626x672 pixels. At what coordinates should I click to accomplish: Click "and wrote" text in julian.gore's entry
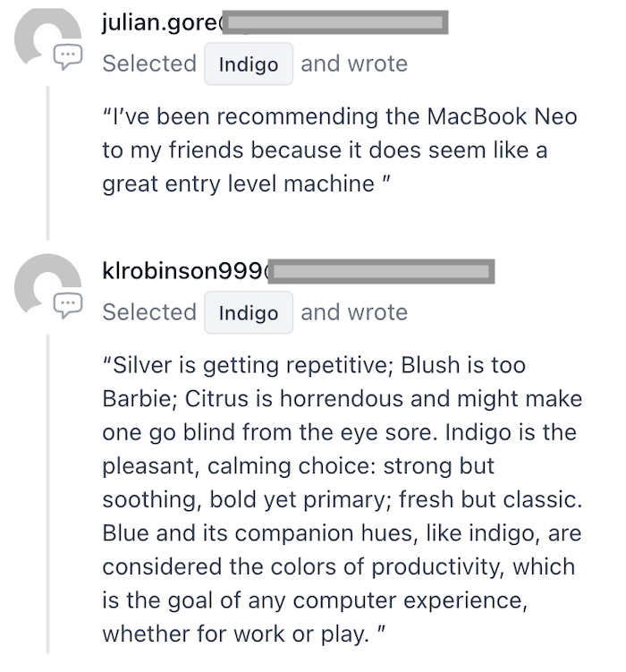click(354, 64)
